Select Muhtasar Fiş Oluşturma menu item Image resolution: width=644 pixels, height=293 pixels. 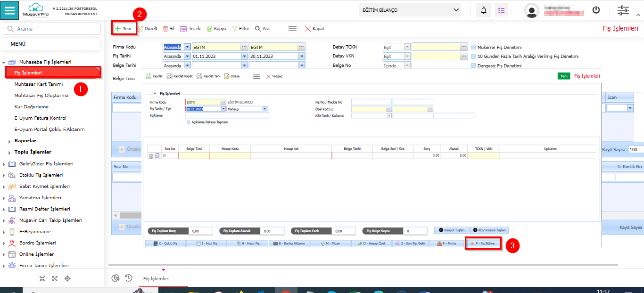coord(41,96)
